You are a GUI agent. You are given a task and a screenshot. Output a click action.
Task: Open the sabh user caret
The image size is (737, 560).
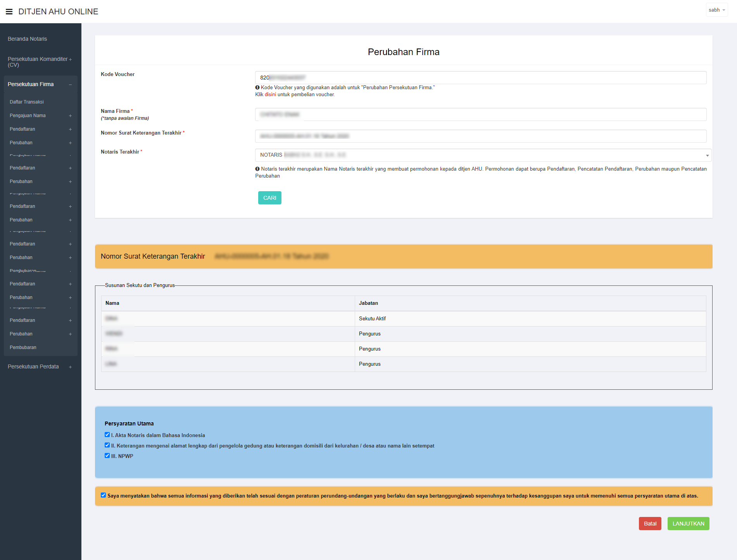(723, 10)
